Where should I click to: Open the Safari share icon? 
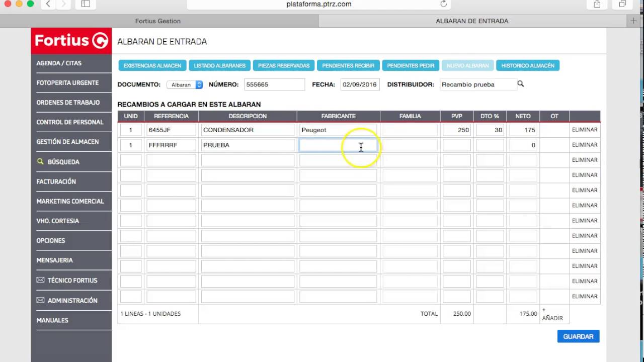[597, 4]
